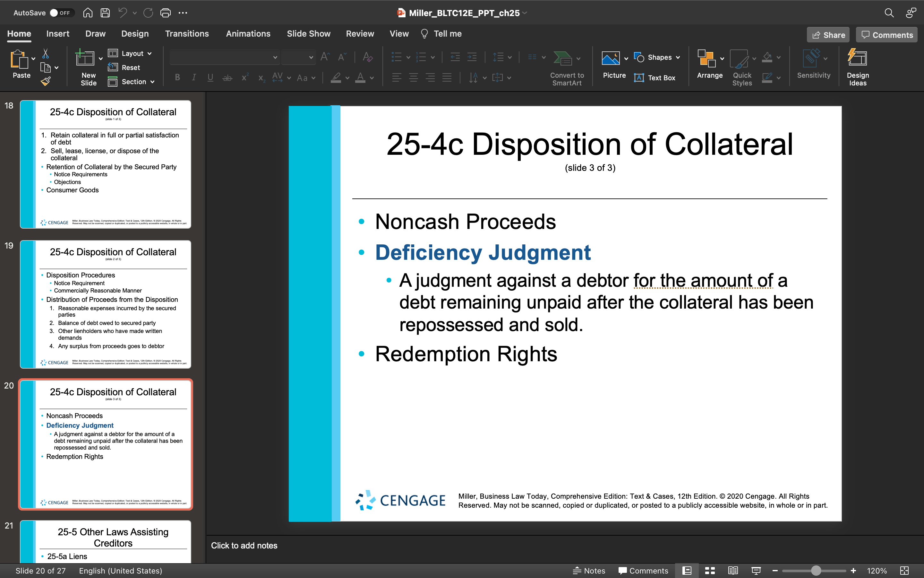This screenshot has height=578, width=924.
Task: Click the zoom out minus button
Action: tap(775, 570)
